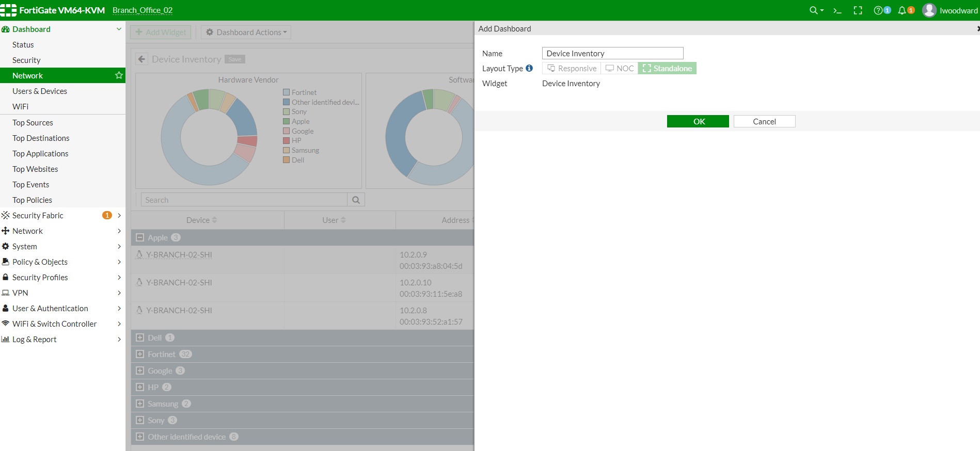Close the Add Dashboard panel

coord(978,29)
